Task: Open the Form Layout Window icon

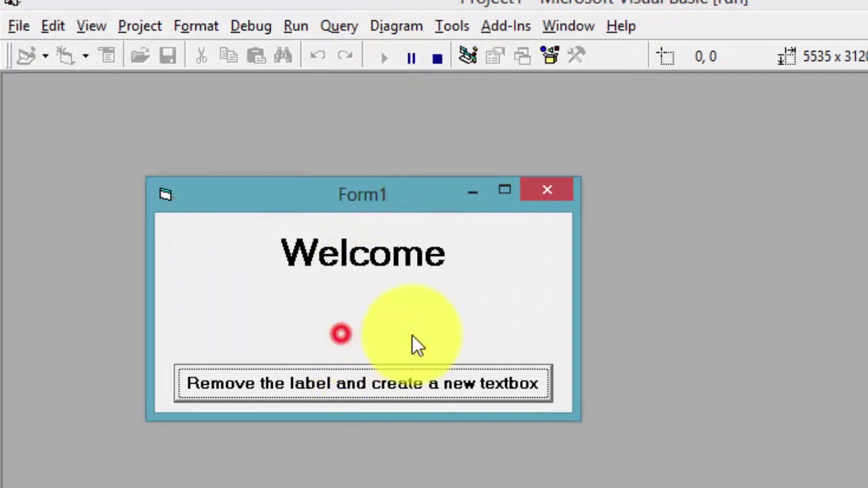Action: coord(522,56)
